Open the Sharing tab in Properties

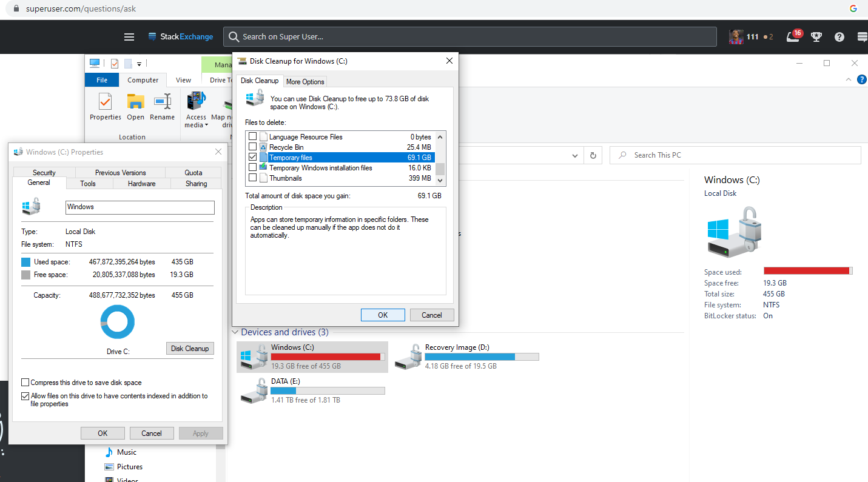point(197,184)
